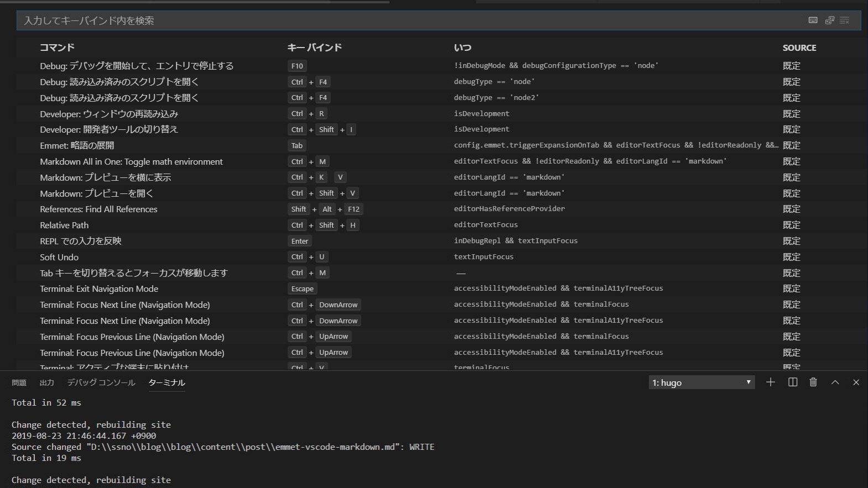The image size is (868, 488).
Task: Maximize the panel with the up chevron
Action: pos(835,382)
